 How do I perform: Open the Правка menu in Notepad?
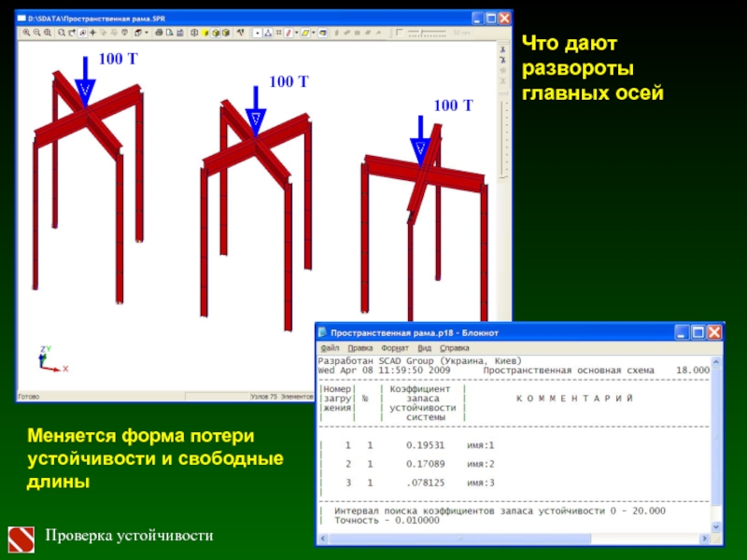[x=359, y=348]
